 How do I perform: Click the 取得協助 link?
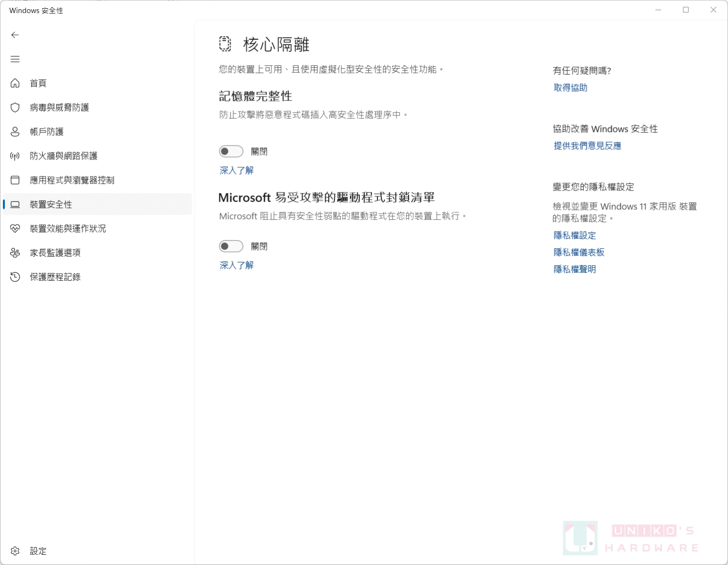pyautogui.click(x=570, y=88)
